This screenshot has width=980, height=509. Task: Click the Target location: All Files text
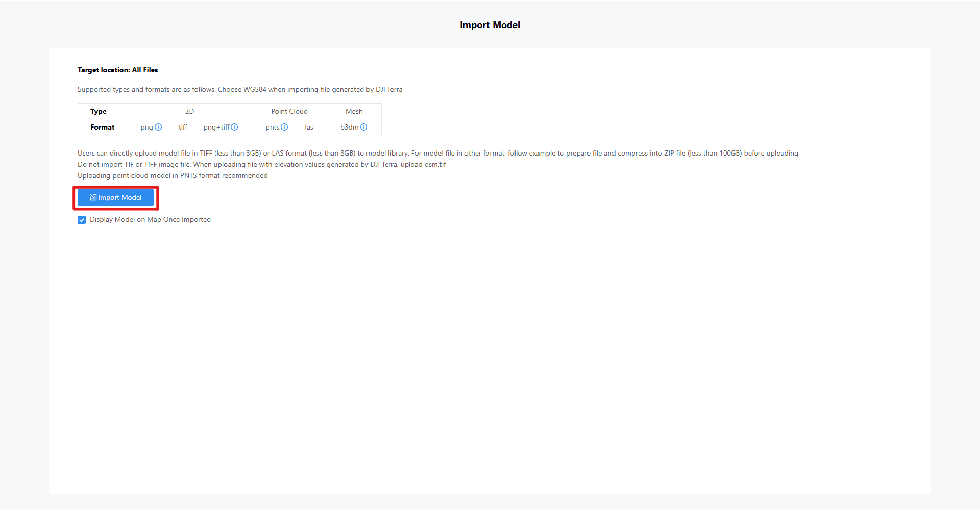118,70
